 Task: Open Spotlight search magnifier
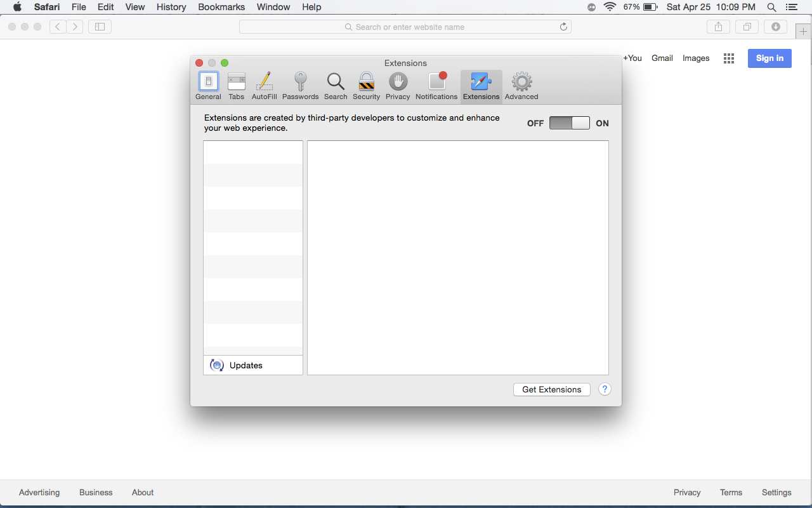[771, 7]
